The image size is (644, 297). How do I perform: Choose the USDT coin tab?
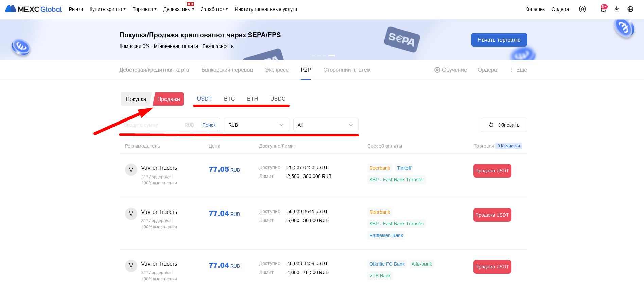coord(204,99)
